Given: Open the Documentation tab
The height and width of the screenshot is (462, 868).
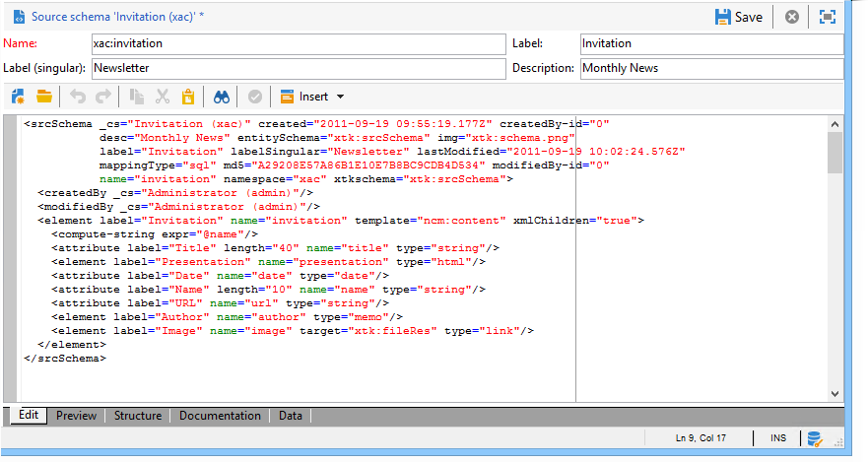Looking at the screenshot, I should [220, 416].
